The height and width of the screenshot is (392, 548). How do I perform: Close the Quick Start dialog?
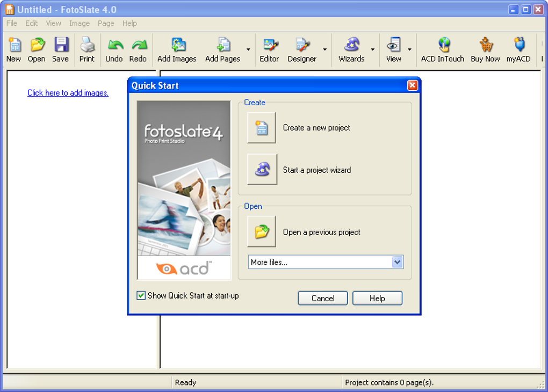click(x=413, y=85)
